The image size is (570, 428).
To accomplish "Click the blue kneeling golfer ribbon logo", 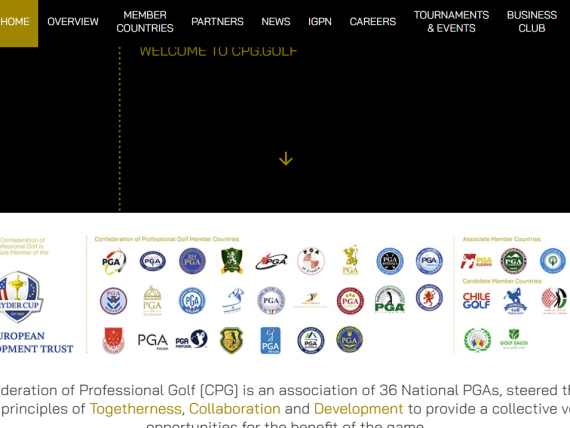I will (x=514, y=301).
